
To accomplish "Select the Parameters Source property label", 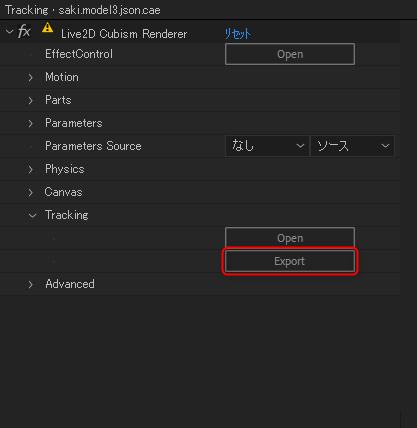I will pyautogui.click(x=93, y=146).
